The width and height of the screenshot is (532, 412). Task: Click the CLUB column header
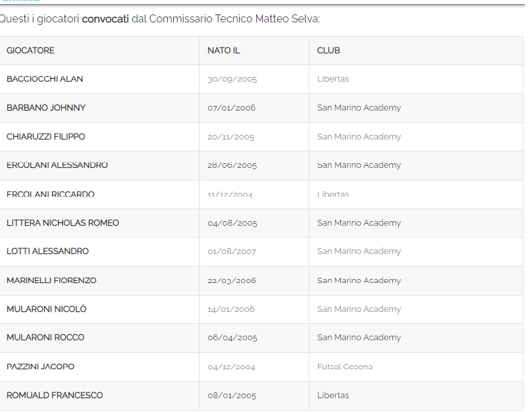pyautogui.click(x=328, y=51)
